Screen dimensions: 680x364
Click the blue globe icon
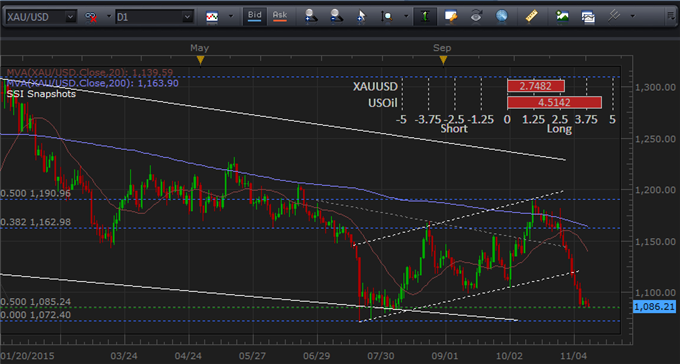502,16
